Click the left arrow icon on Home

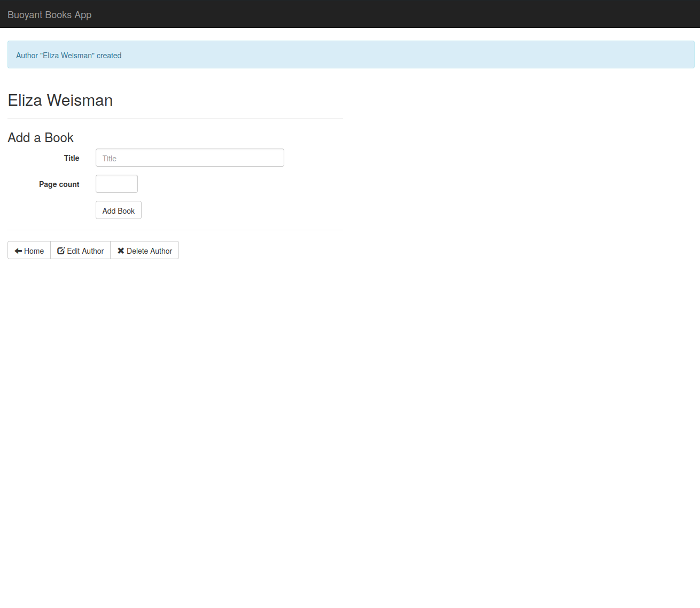(18, 251)
